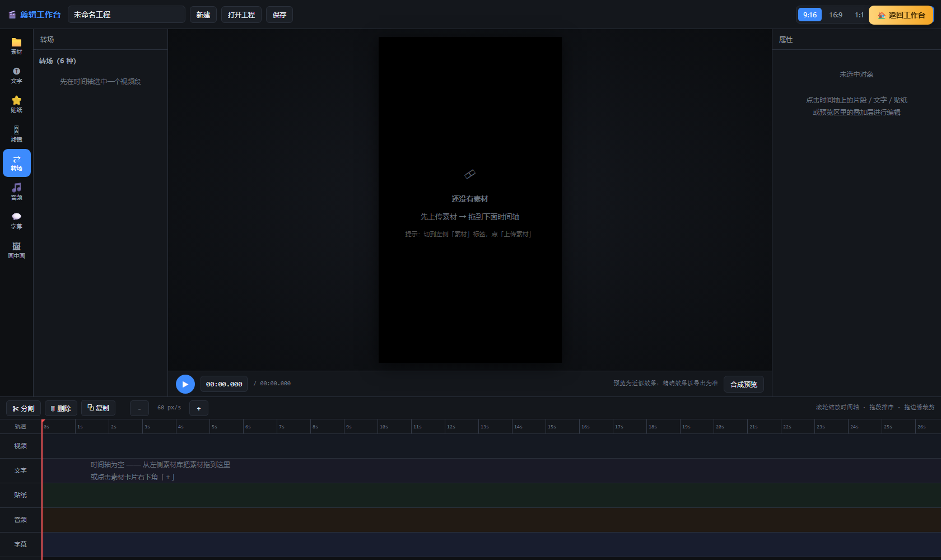Open the 文字 text panel
The height and width of the screenshot is (560, 941).
point(16,76)
